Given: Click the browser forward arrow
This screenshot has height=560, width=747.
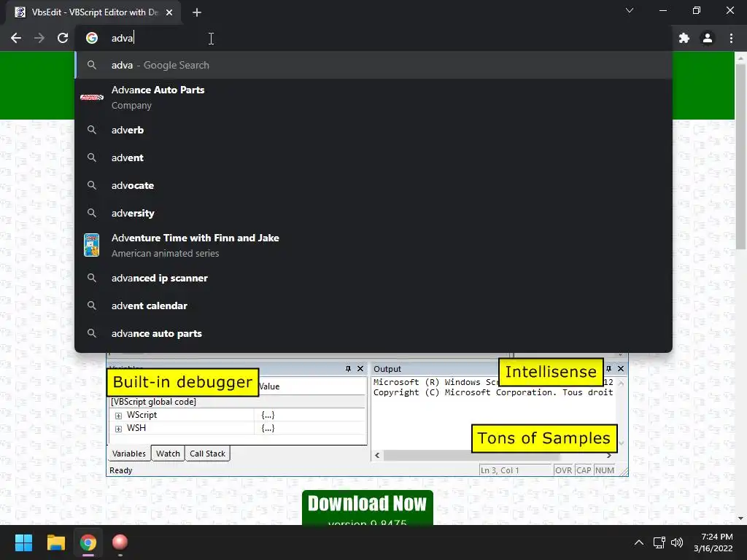Looking at the screenshot, I should pyautogui.click(x=39, y=38).
